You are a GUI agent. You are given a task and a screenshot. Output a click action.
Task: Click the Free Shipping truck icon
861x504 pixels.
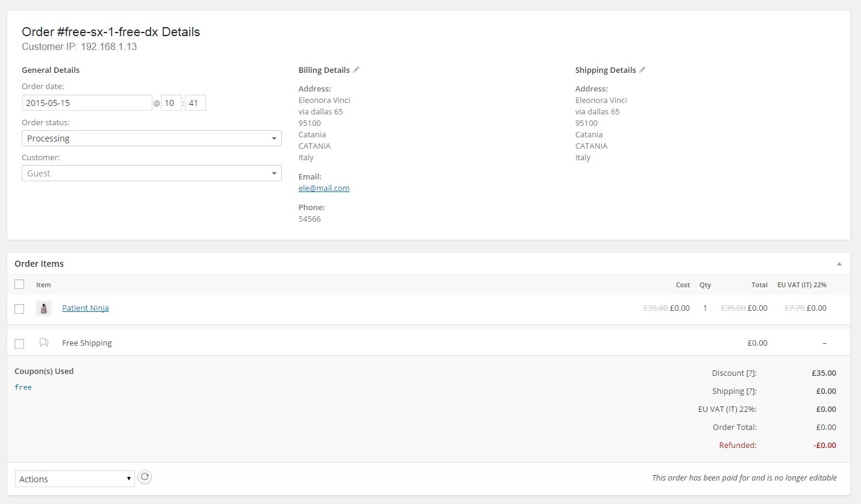coord(43,343)
